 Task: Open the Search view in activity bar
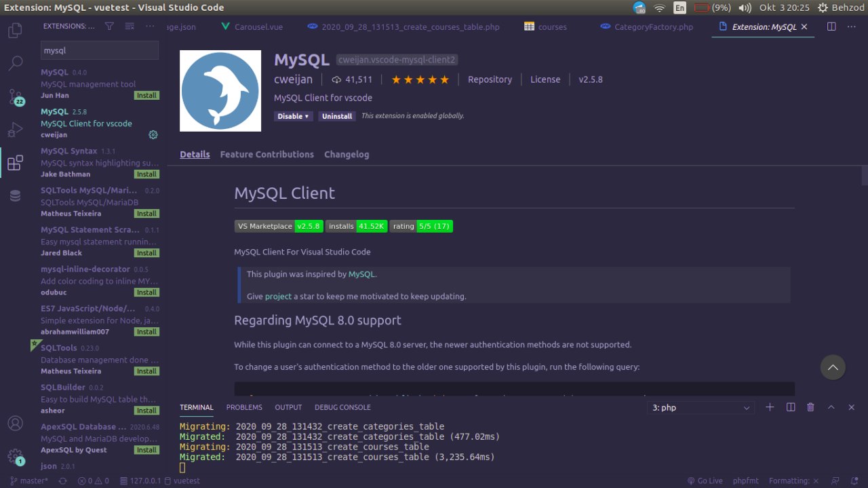click(x=15, y=64)
